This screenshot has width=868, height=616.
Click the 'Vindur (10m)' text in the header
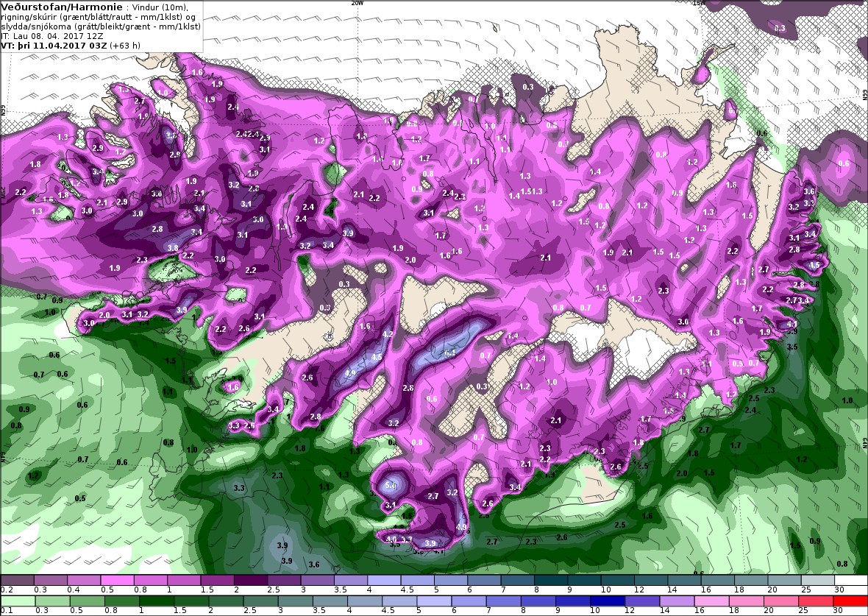click(x=160, y=7)
